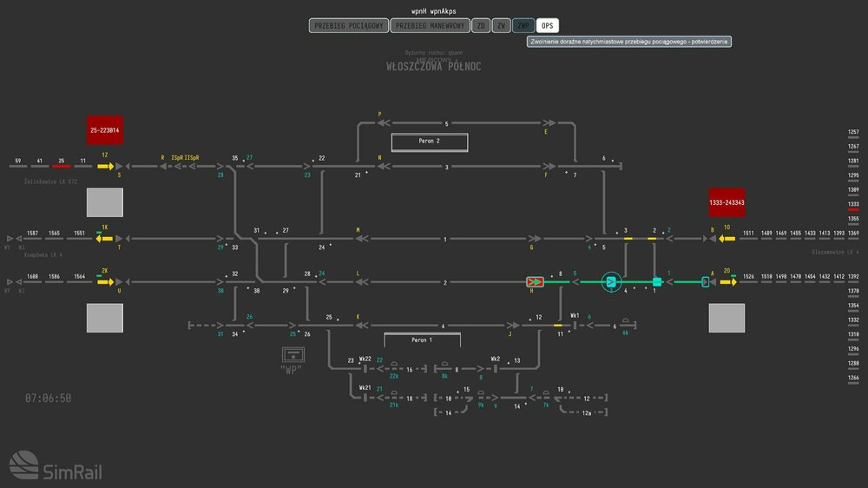Viewport: 868px width, 488px height.
Task: Click the yellow arrow labeled 10
Action: [x=727, y=238]
